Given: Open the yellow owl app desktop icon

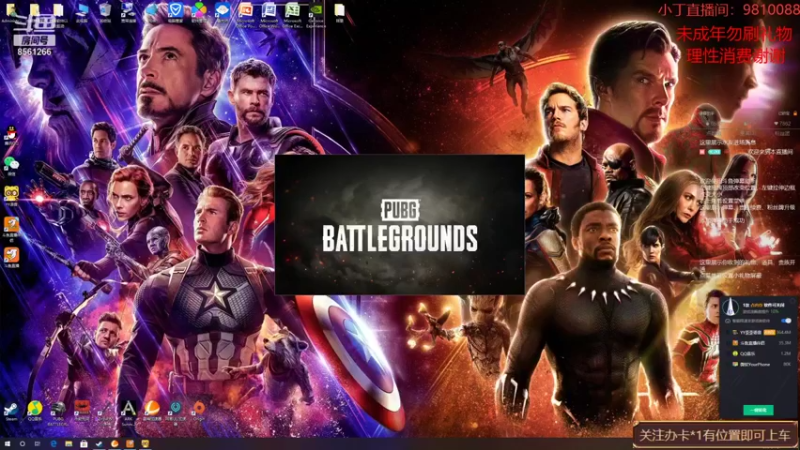Looking at the screenshot, I should (11, 196).
